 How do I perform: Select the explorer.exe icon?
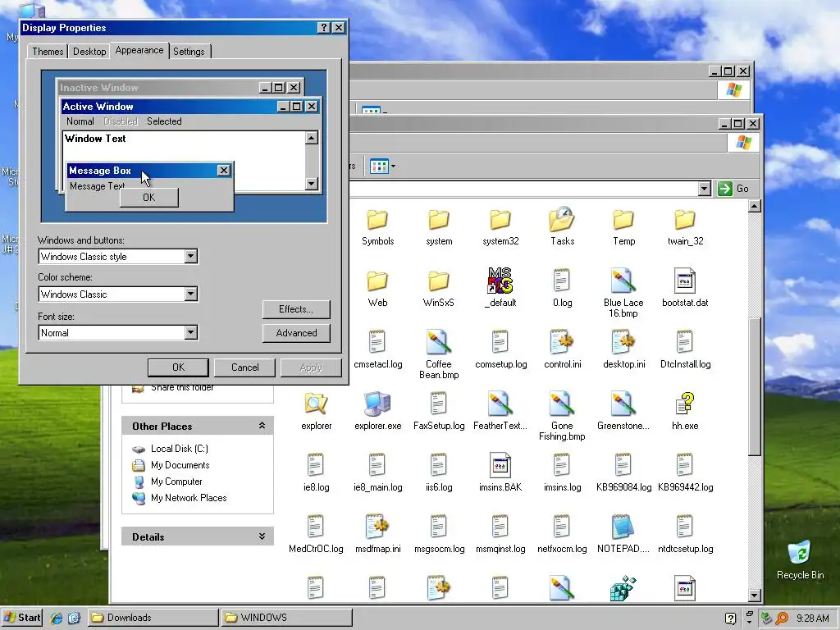coord(377,404)
